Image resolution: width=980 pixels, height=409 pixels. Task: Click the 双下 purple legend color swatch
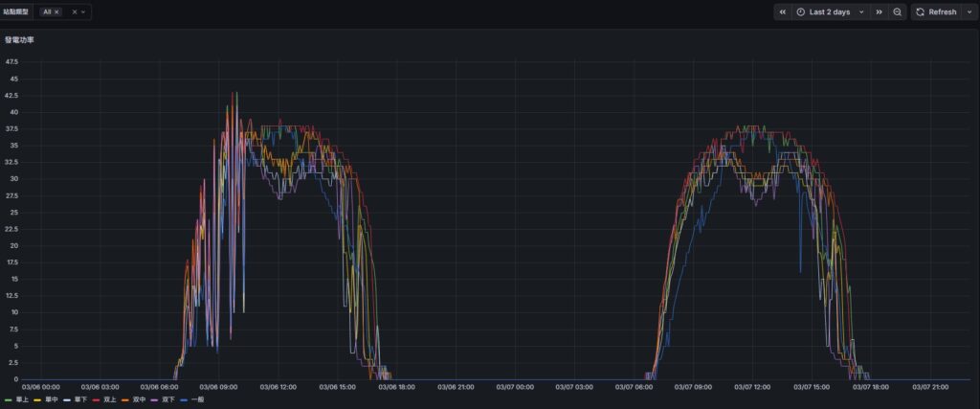click(154, 399)
